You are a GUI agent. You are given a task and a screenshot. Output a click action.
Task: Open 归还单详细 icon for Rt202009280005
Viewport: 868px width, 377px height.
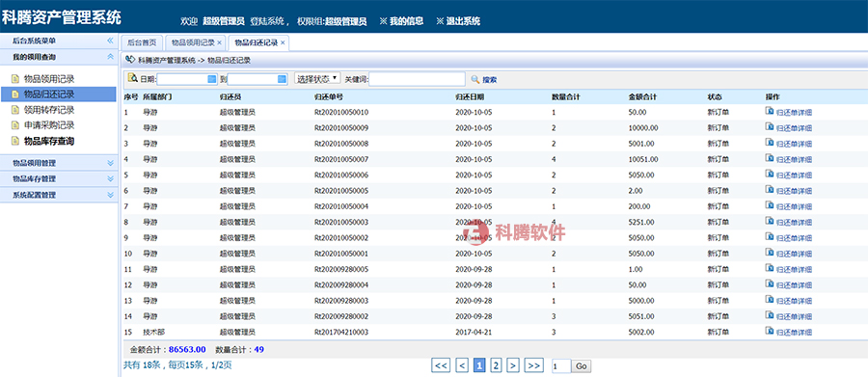(770, 269)
